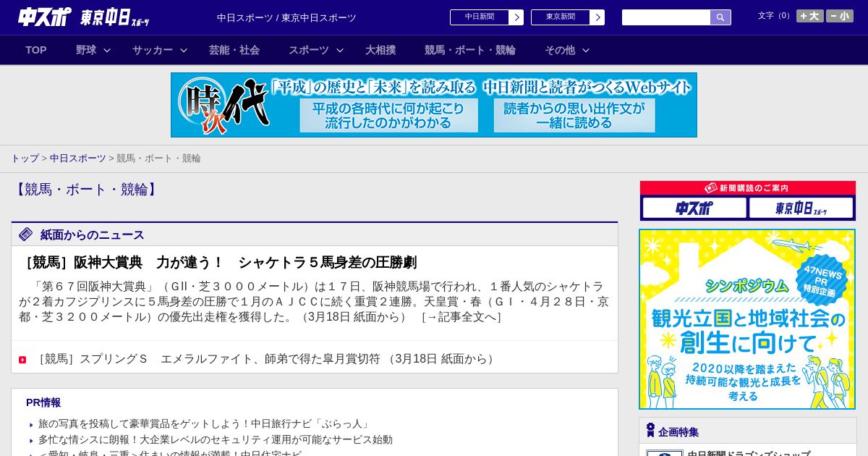868x456 pixels.
Task: Click red bullet icon beside スプリングS
Action: pos(22,360)
